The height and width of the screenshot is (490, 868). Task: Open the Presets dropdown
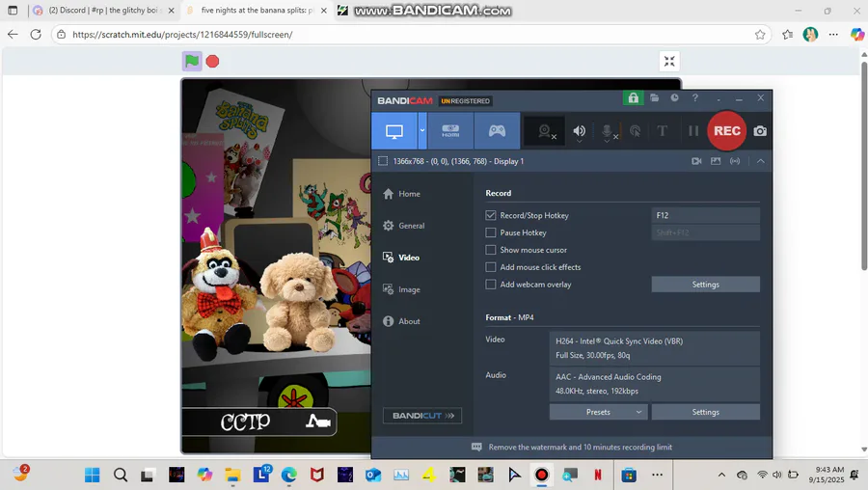click(598, 412)
